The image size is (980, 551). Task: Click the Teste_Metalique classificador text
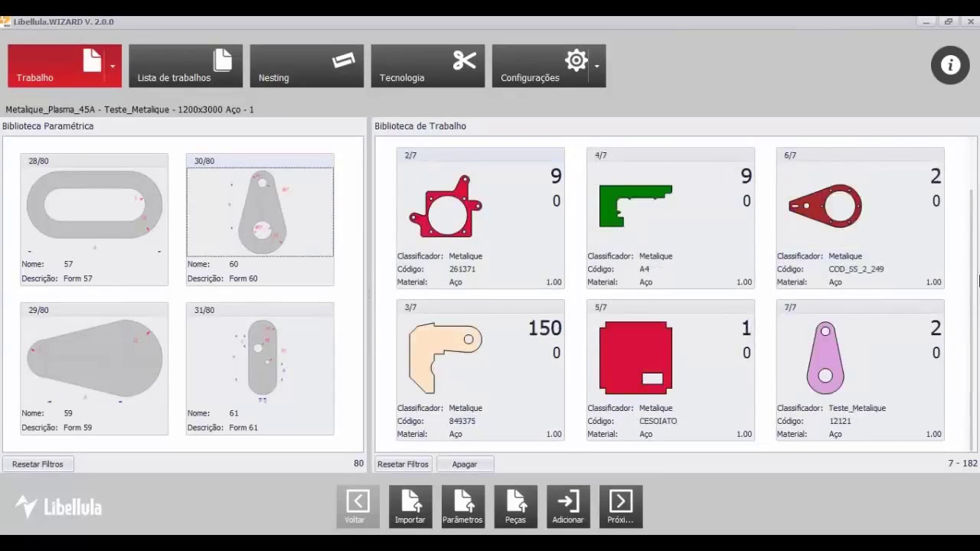[x=857, y=408]
